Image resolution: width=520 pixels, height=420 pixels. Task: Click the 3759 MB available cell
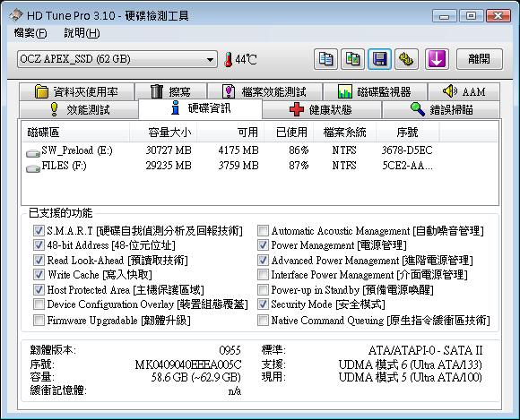238,166
